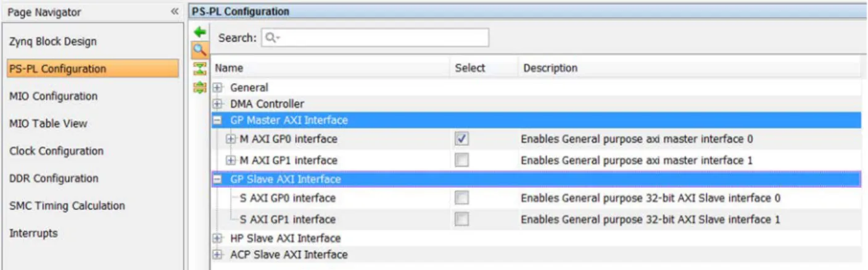Click the search field magnifier dropdown icon
This screenshot has width=868, height=270.
pos(271,38)
